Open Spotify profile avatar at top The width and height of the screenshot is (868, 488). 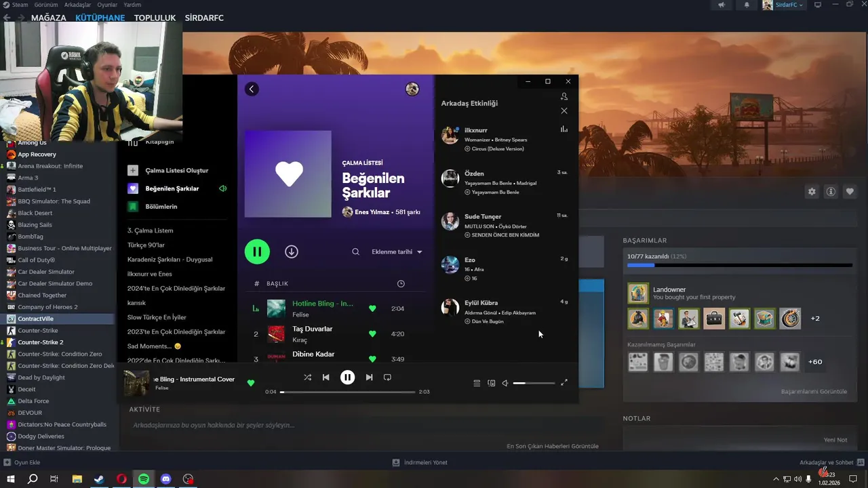(x=412, y=89)
